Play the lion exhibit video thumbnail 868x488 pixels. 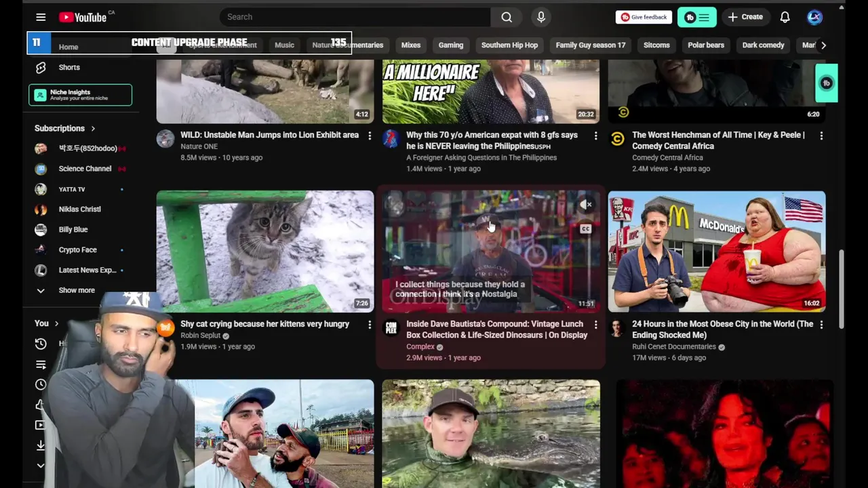point(264,91)
